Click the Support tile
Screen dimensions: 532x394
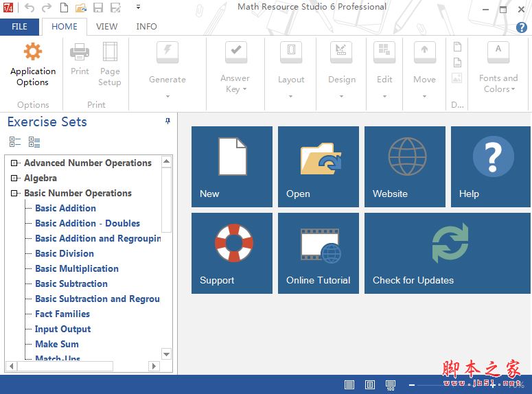(x=232, y=253)
